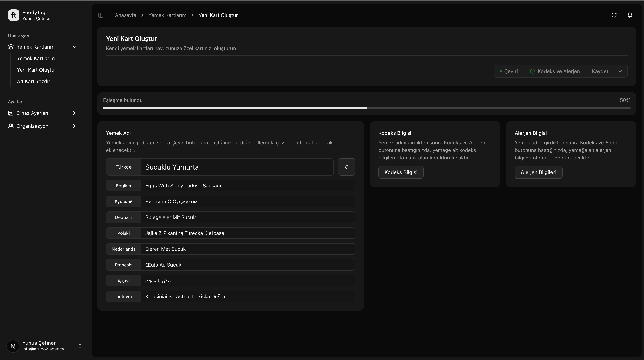The width and height of the screenshot is (644, 360).
Task: Expand the Organizasyon chevron
Action: click(x=74, y=126)
